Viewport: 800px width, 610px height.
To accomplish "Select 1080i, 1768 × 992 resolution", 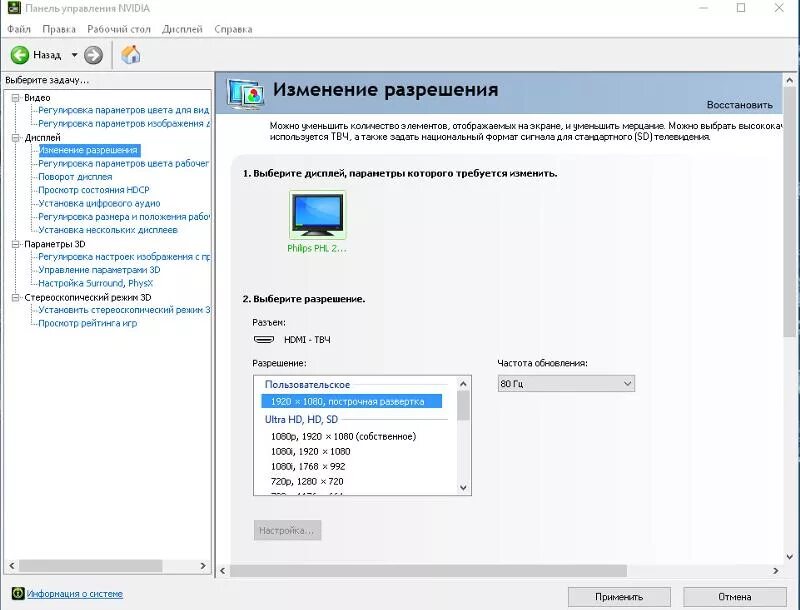I will (308, 466).
